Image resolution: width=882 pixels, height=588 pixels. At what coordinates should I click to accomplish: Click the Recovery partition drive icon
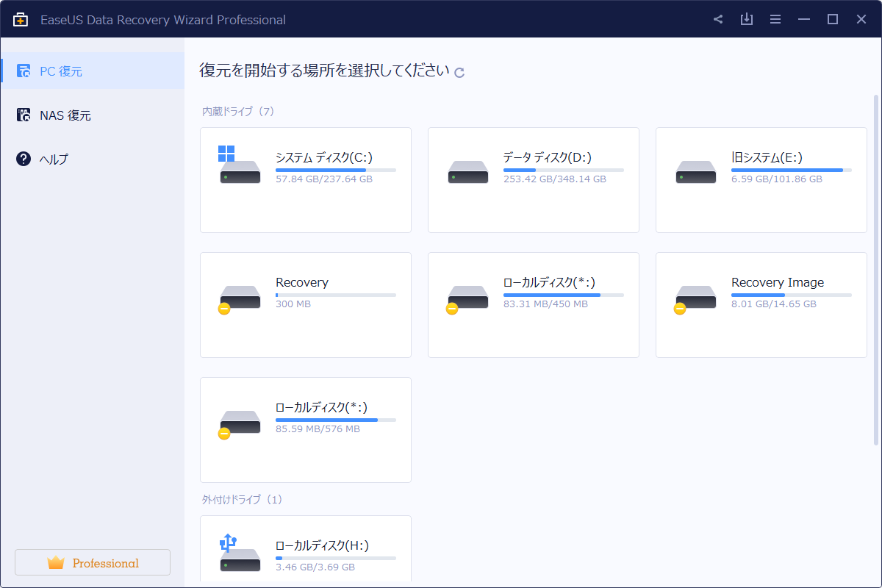click(240, 299)
